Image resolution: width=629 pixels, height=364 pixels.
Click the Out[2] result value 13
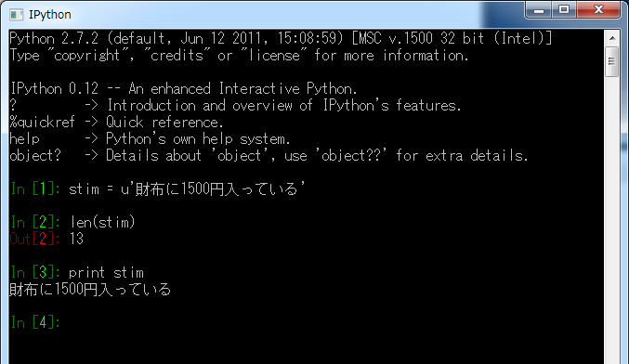tap(76, 239)
